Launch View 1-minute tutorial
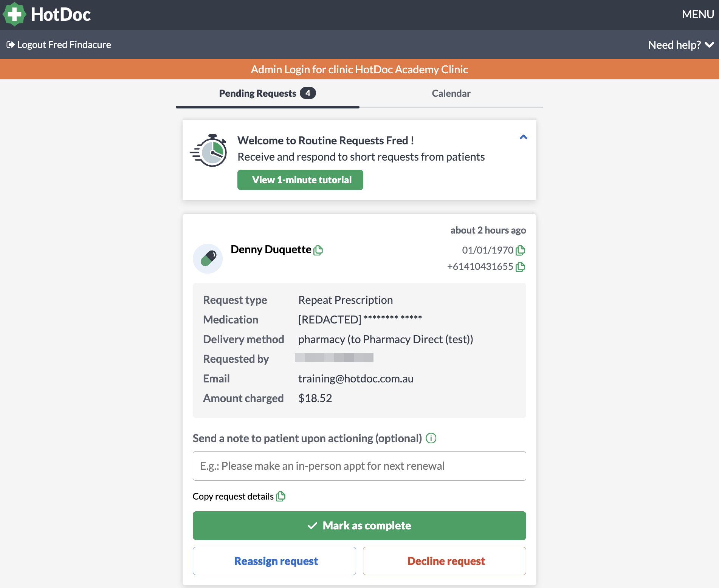The width and height of the screenshot is (719, 588). 300,180
